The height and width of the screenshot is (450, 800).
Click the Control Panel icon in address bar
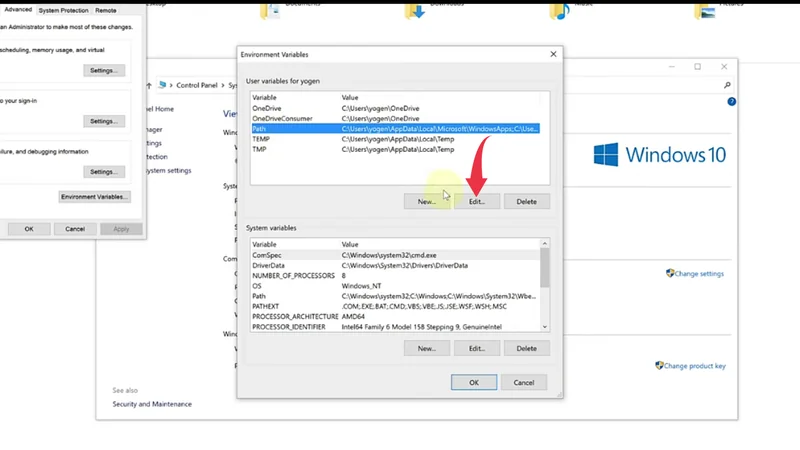click(162, 86)
